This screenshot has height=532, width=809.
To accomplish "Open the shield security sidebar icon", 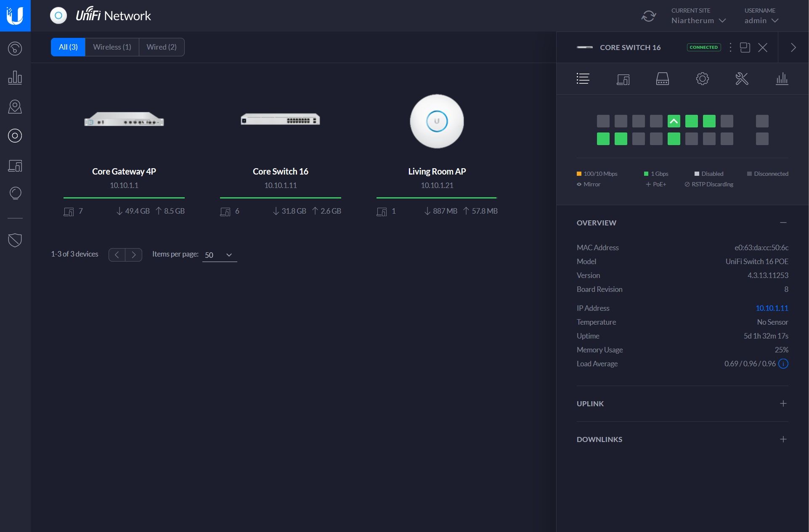I will [15, 240].
